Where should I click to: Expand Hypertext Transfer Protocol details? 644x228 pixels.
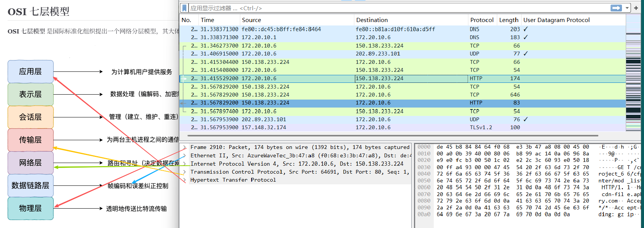coord(184,180)
